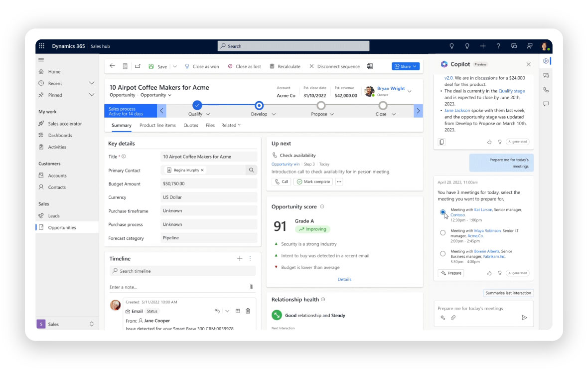
Task: Open Sales accelerator in the sidebar
Action: (x=64, y=124)
